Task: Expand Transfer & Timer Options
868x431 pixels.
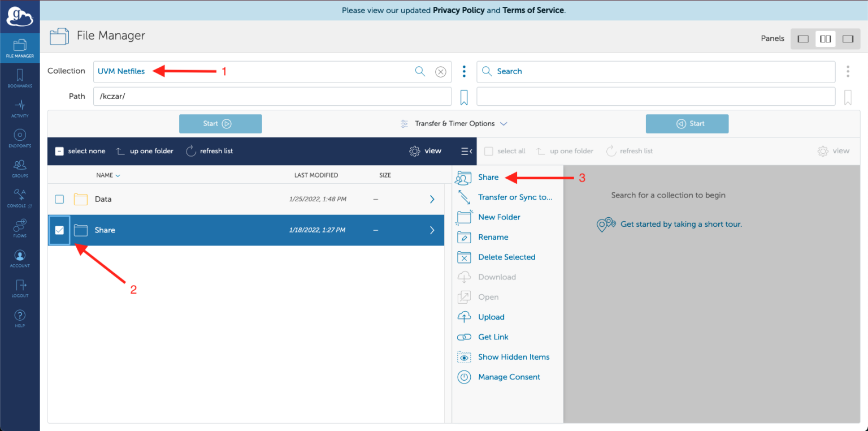Action: coord(454,123)
